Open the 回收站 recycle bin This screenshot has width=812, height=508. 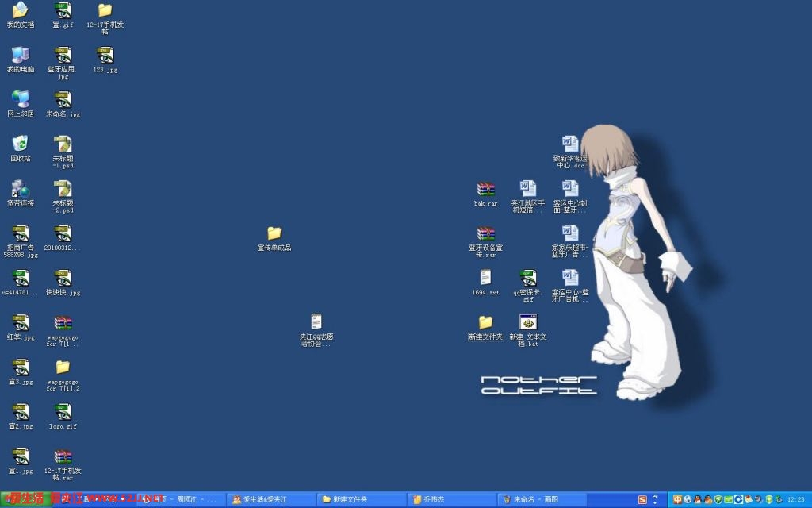pos(20,148)
